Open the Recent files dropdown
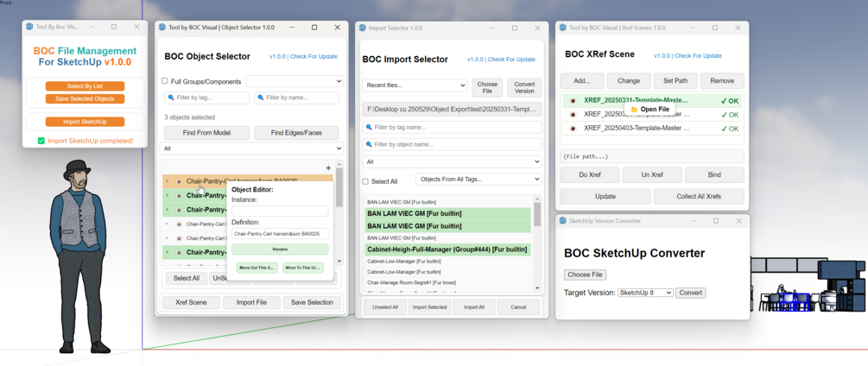This screenshot has height=366, width=868. pos(415,85)
